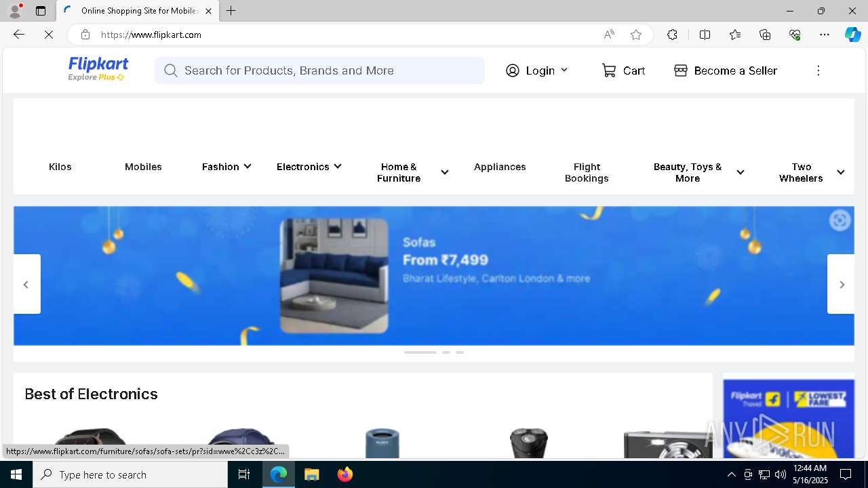This screenshot has height=488, width=868.
Task: Click the search magnifier icon
Action: (x=170, y=70)
